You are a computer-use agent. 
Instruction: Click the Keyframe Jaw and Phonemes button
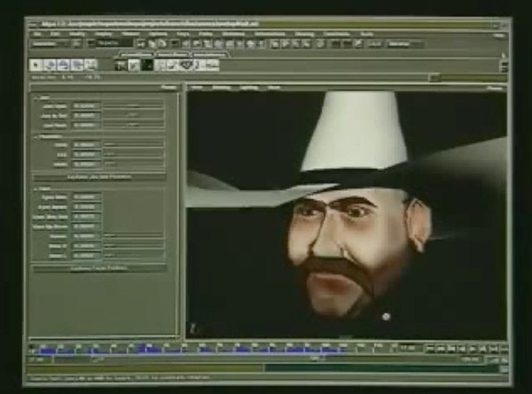coord(99,177)
